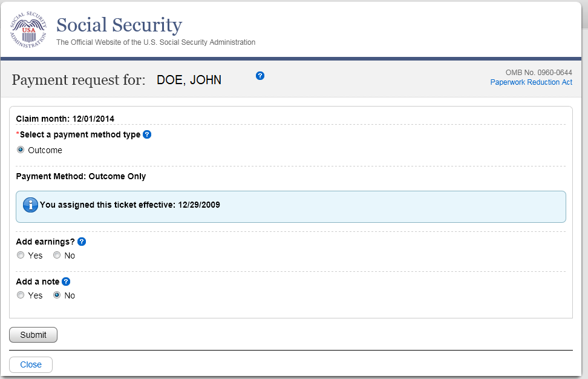Click the Claim month 12/01/2014 label
588x379 pixels.
65,119
